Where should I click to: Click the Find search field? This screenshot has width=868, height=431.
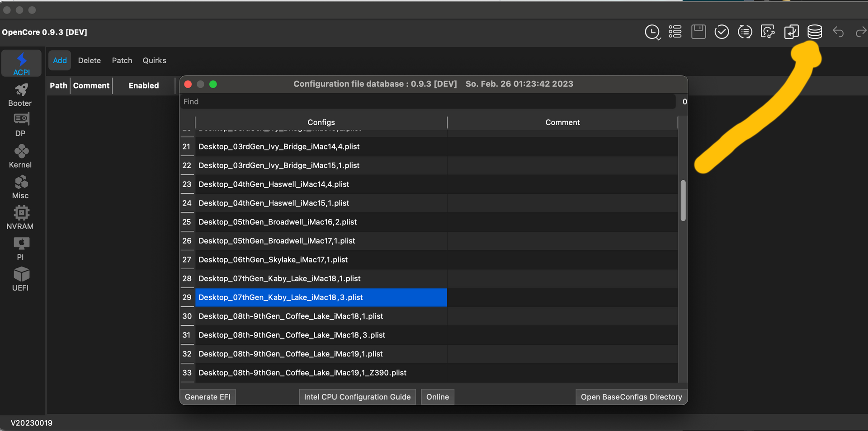pos(428,102)
